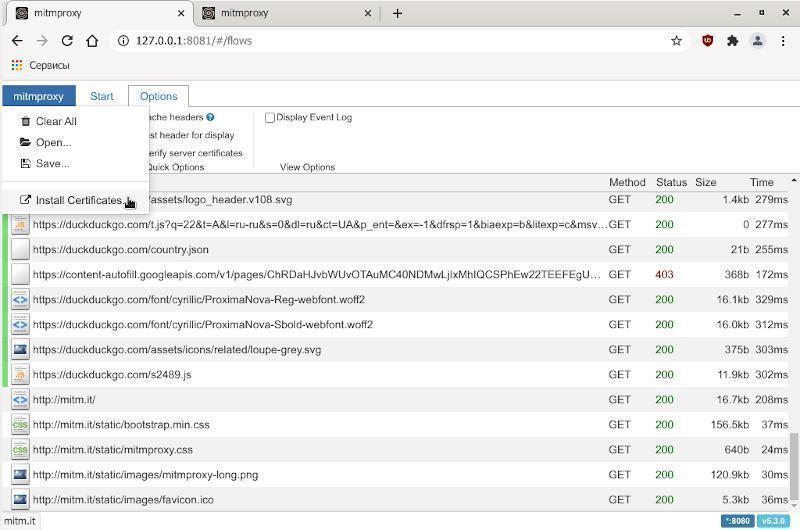
Task: Click the flow list vertical scrollbar
Action: coord(793,467)
